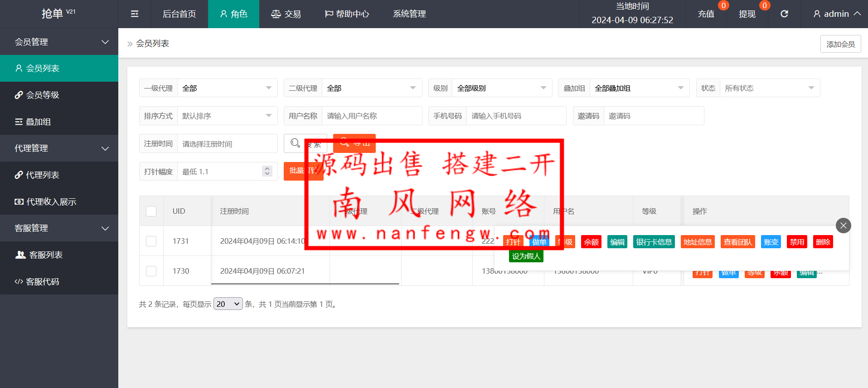Expand the 一级代理 dropdown

(x=227, y=88)
